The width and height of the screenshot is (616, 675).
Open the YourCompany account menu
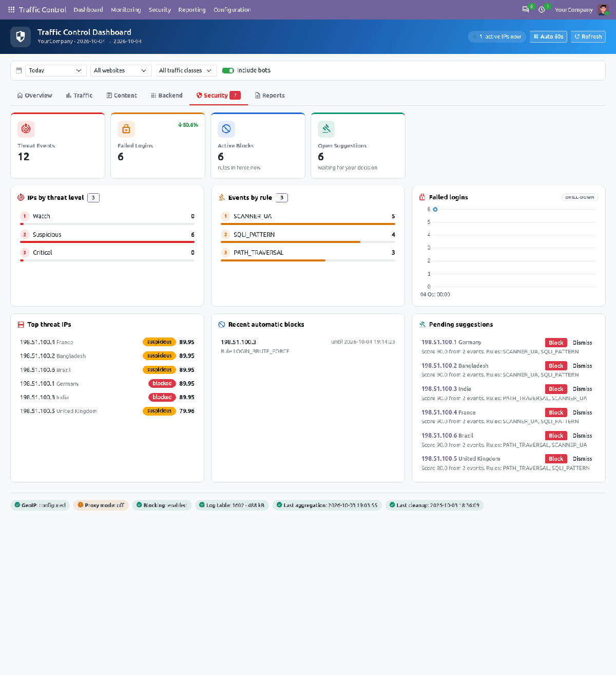coord(574,10)
